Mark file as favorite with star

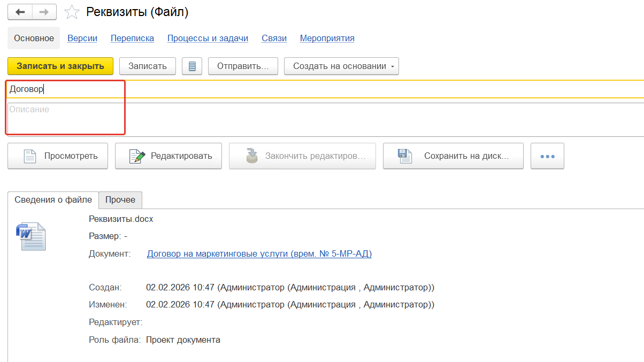click(x=72, y=12)
